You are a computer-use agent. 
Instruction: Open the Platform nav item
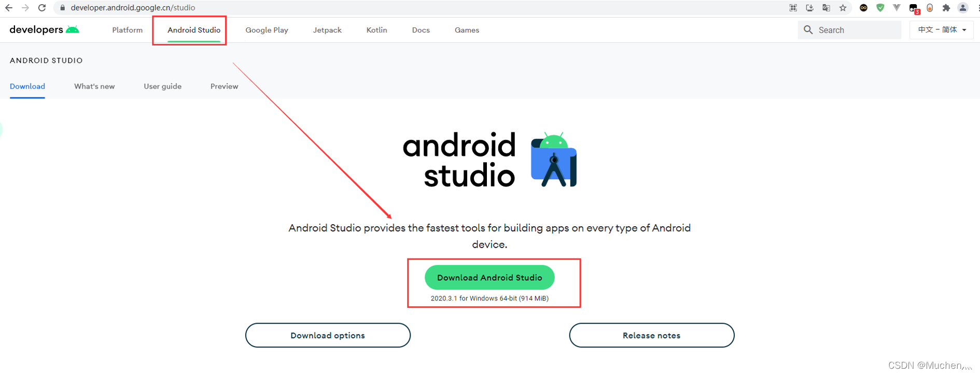click(x=127, y=30)
